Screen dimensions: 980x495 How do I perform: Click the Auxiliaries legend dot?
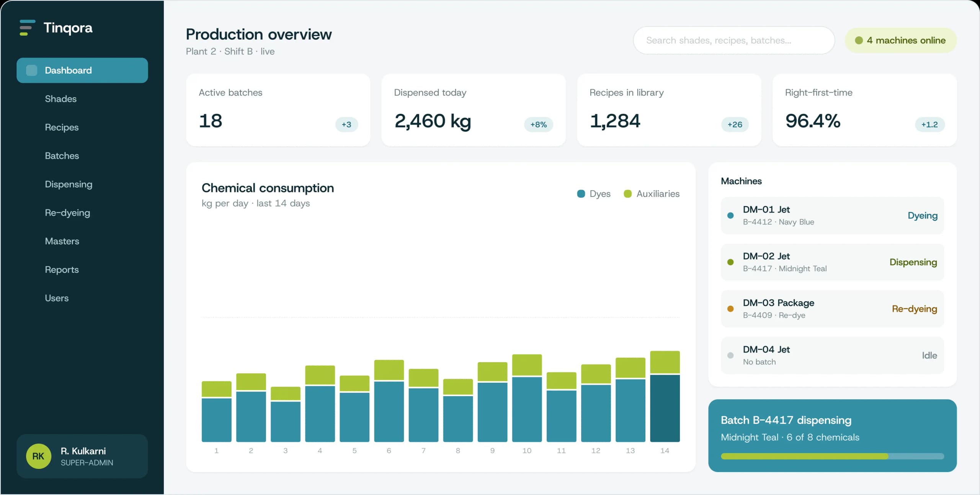[x=627, y=194]
